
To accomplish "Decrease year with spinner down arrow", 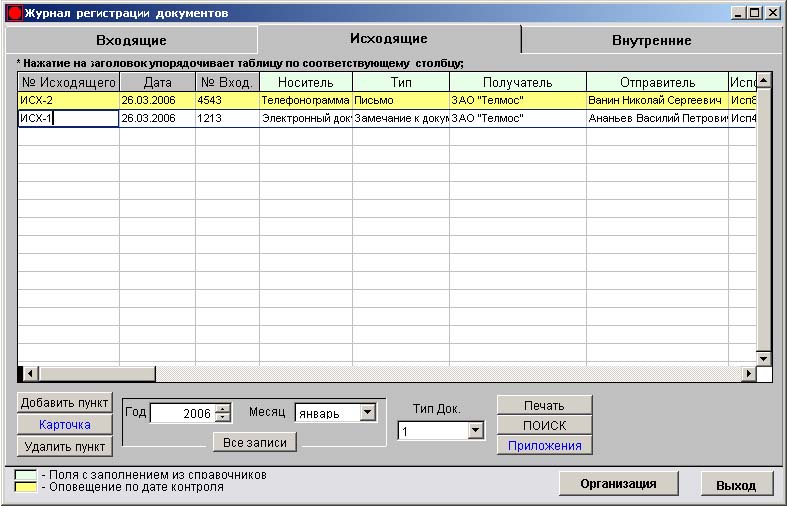I will coord(222,418).
